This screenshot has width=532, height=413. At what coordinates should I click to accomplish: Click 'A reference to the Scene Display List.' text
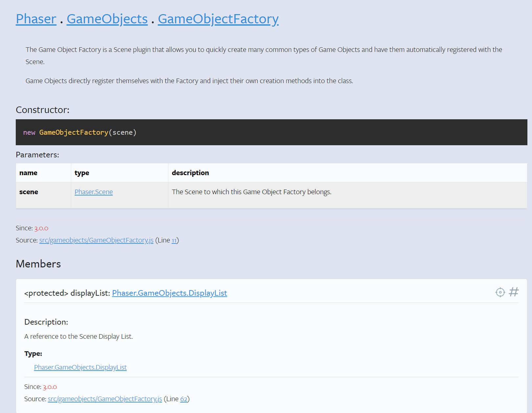[78, 336]
